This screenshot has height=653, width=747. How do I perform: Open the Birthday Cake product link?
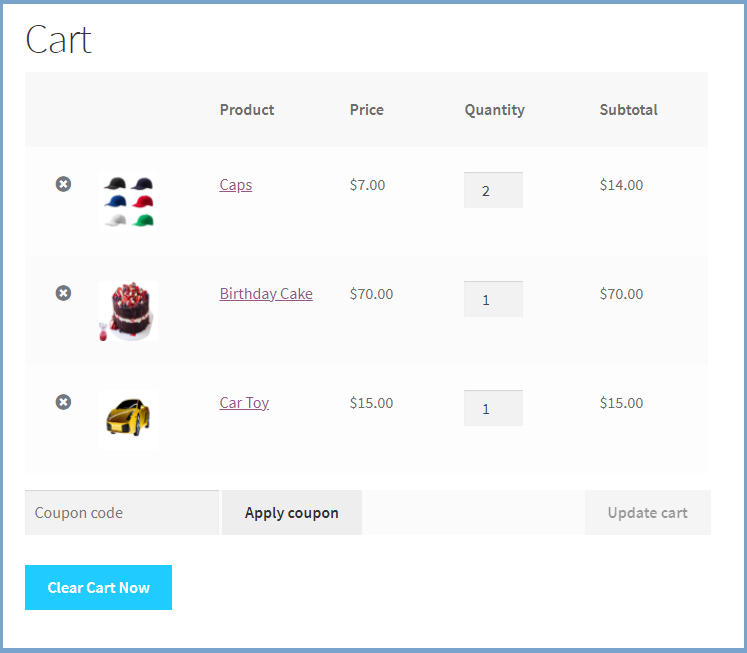pyautogui.click(x=266, y=294)
